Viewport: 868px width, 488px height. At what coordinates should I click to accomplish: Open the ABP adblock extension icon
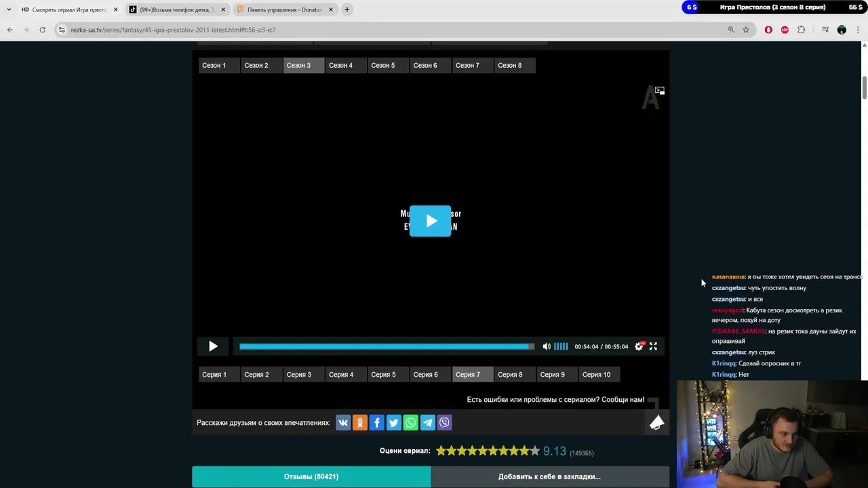pyautogui.click(x=785, y=30)
